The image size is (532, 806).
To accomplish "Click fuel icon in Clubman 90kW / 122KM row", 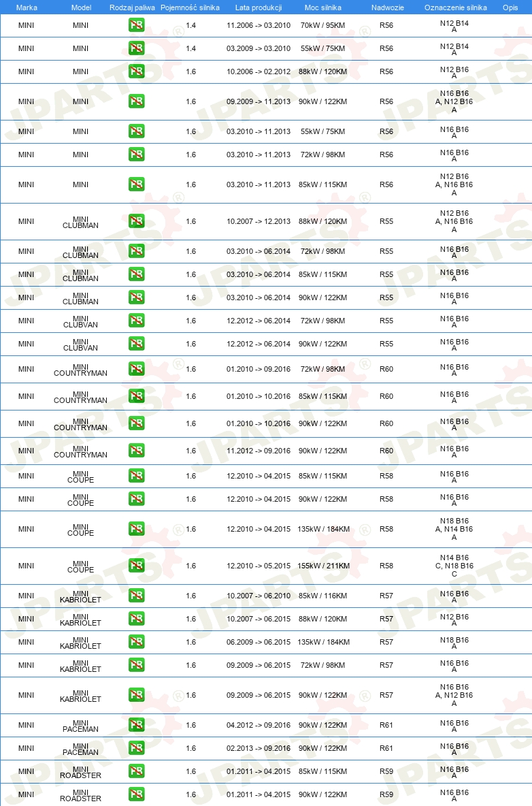I will (x=136, y=297).
